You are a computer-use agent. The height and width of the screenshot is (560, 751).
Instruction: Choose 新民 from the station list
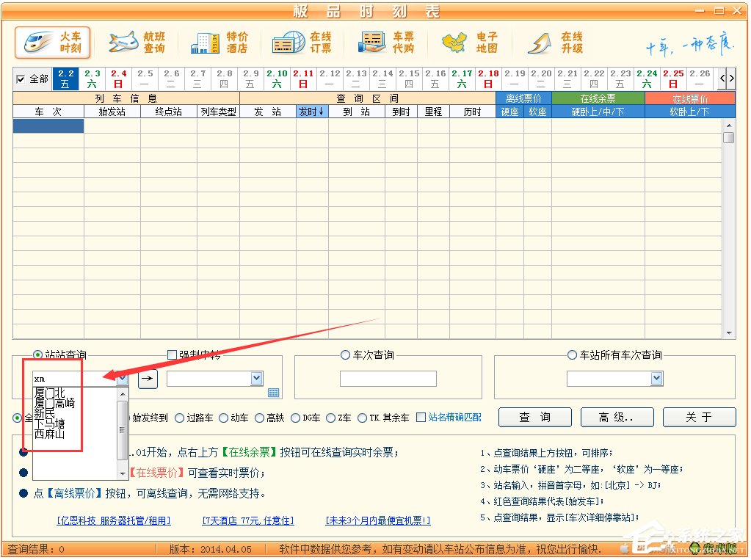(45, 413)
